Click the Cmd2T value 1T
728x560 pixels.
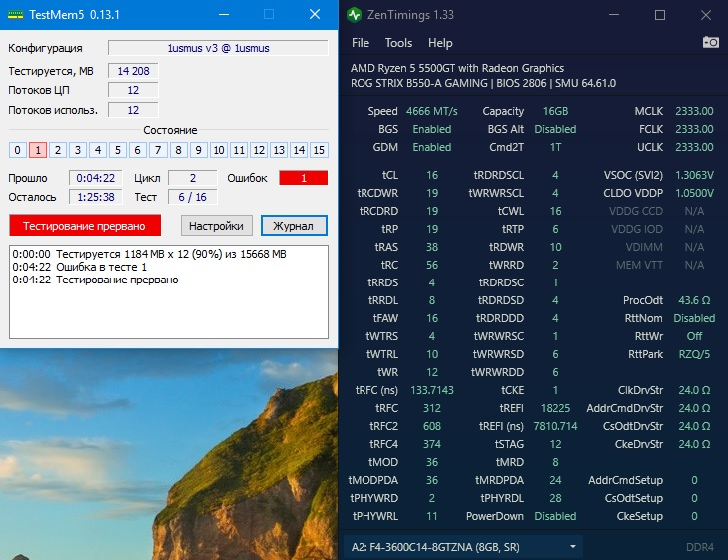pyautogui.click(x=556, y=147)
